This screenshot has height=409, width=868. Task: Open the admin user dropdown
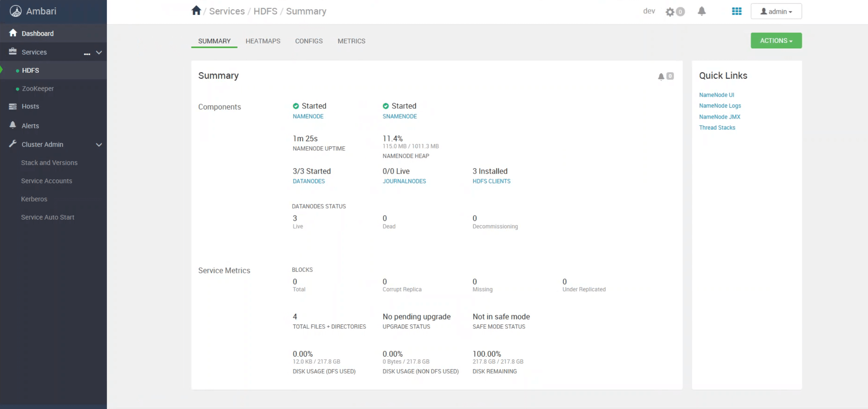[x=776, y=11]
